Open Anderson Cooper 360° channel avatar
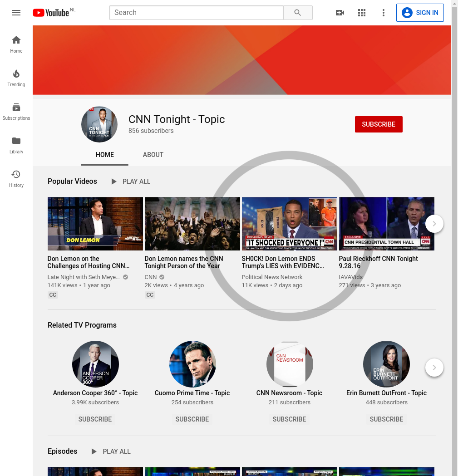 (x=95, y=364)
